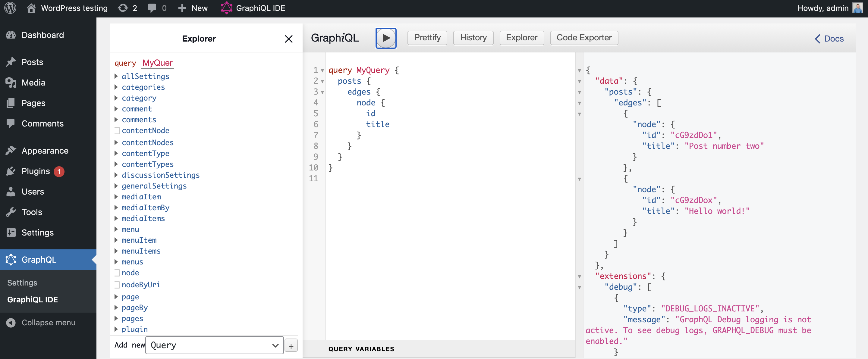Click the Settings sliders icon in the sidebar

click(x=11, y=233)
